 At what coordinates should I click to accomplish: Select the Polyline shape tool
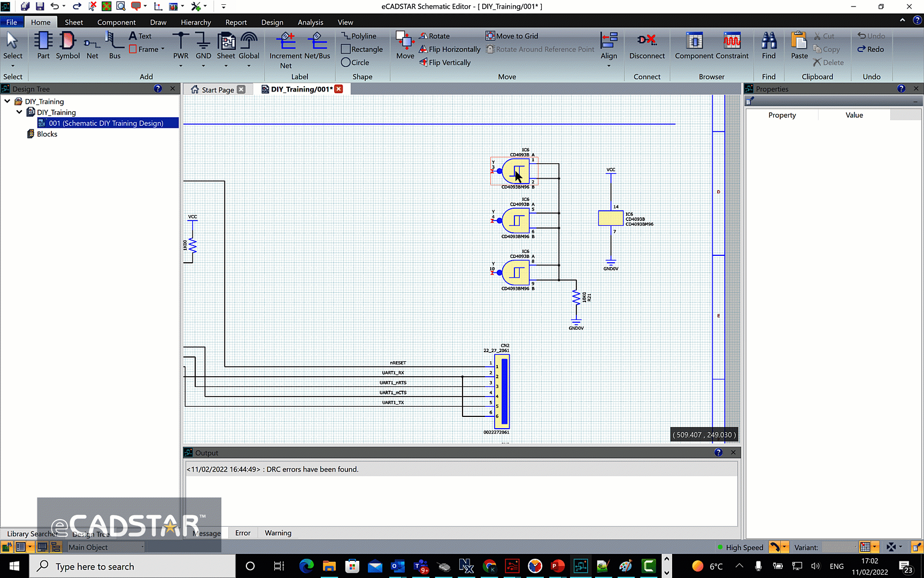(x=359, y=36)
